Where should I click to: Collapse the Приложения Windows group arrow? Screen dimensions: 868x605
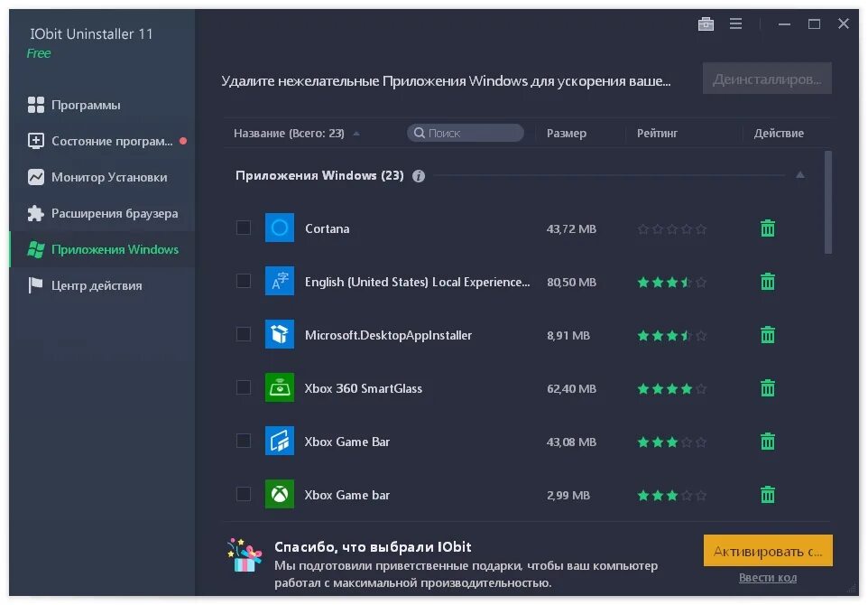coord(800,175)
